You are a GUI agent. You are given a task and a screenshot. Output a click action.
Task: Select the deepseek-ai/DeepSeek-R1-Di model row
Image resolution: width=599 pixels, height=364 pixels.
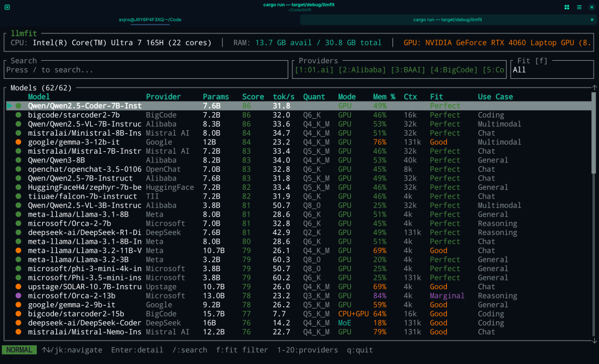[x=85, y=233]
